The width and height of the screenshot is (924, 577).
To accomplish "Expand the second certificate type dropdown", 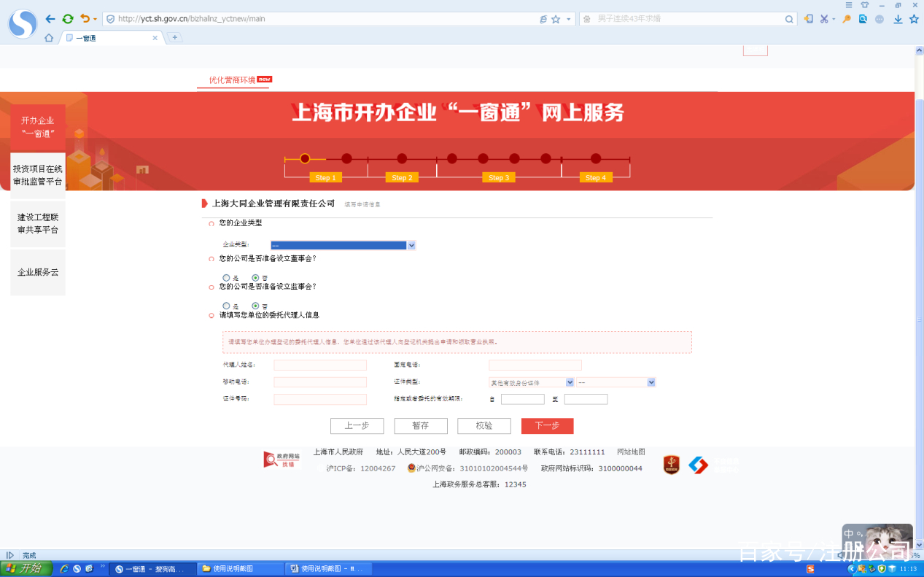I will click(x=615, y=382).
